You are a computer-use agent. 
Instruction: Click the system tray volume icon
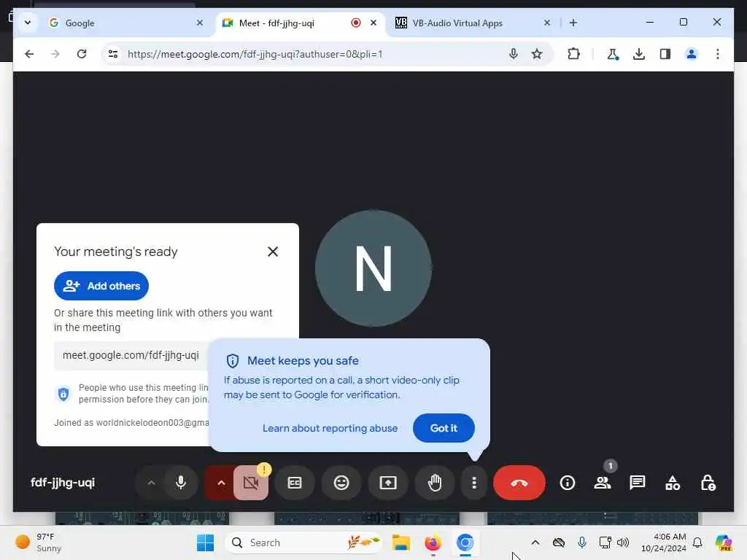tap(623, 542)
